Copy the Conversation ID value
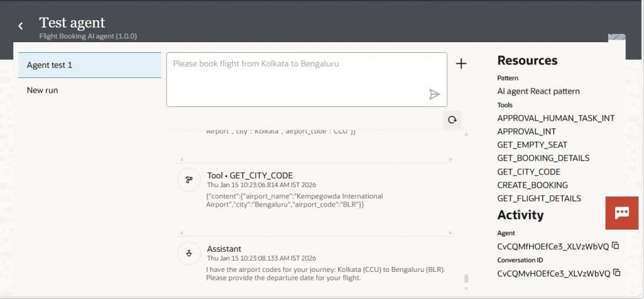644x299 pixels. point(617,273)
